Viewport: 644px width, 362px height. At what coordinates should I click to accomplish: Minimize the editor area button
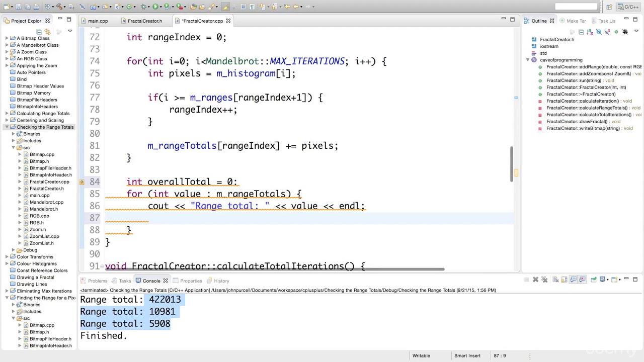point(503,19)
